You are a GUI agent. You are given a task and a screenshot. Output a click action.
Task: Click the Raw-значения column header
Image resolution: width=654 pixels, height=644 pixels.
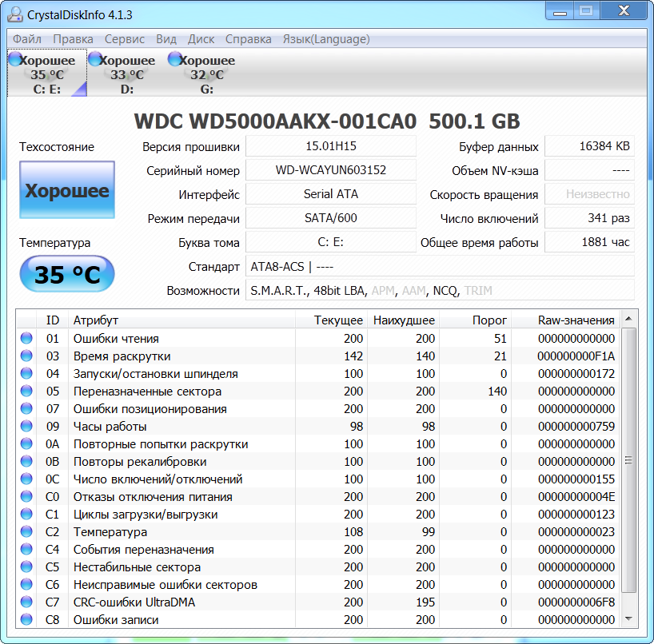click(565, 320)
